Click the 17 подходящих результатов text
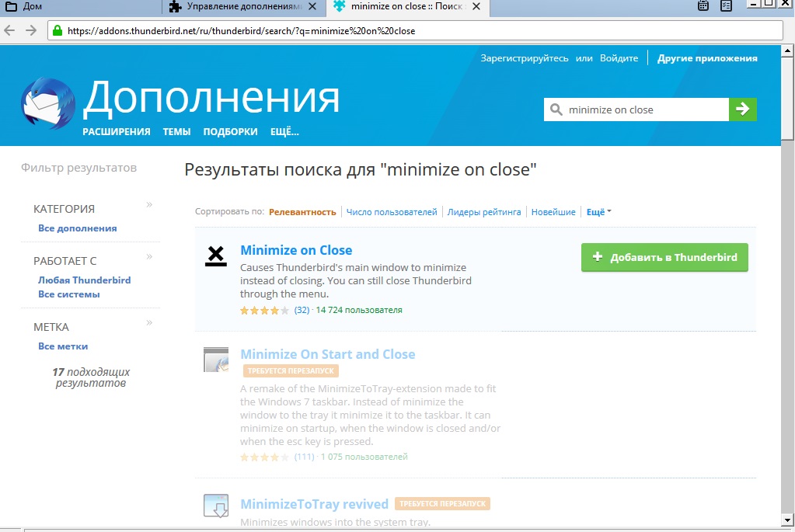This screenshot has height=532, width=795. coord(91,377)
